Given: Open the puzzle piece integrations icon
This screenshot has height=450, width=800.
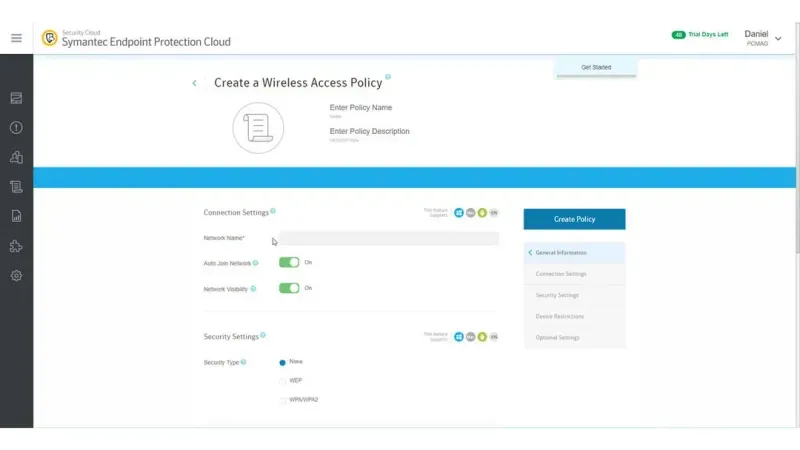Looking at the screenshot, I should [16, 246].
